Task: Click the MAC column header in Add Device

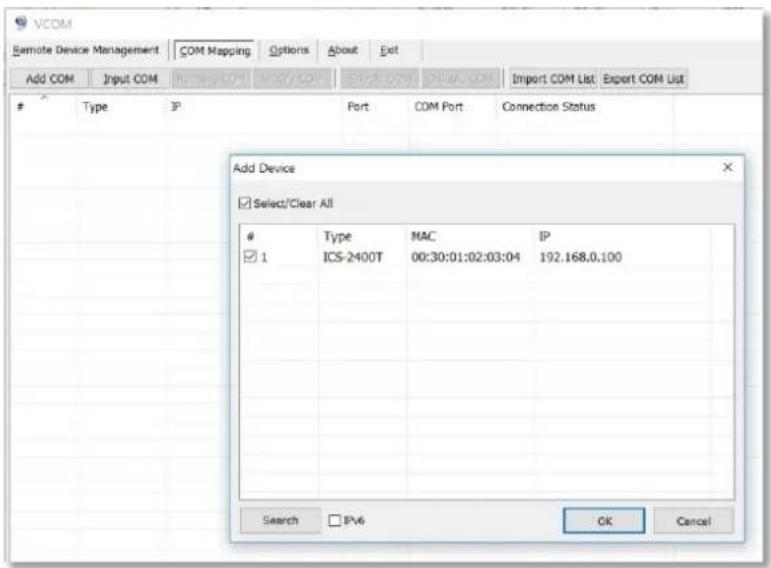Action: (423, 237)
